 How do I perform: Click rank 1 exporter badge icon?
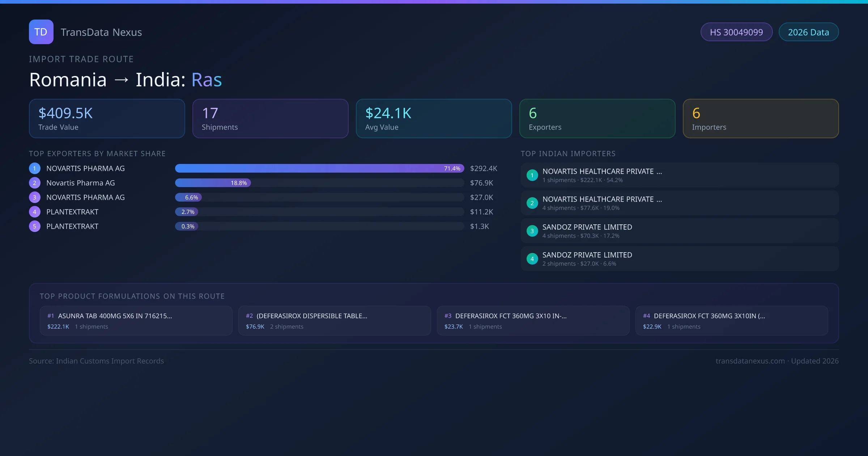coord(35,168)
